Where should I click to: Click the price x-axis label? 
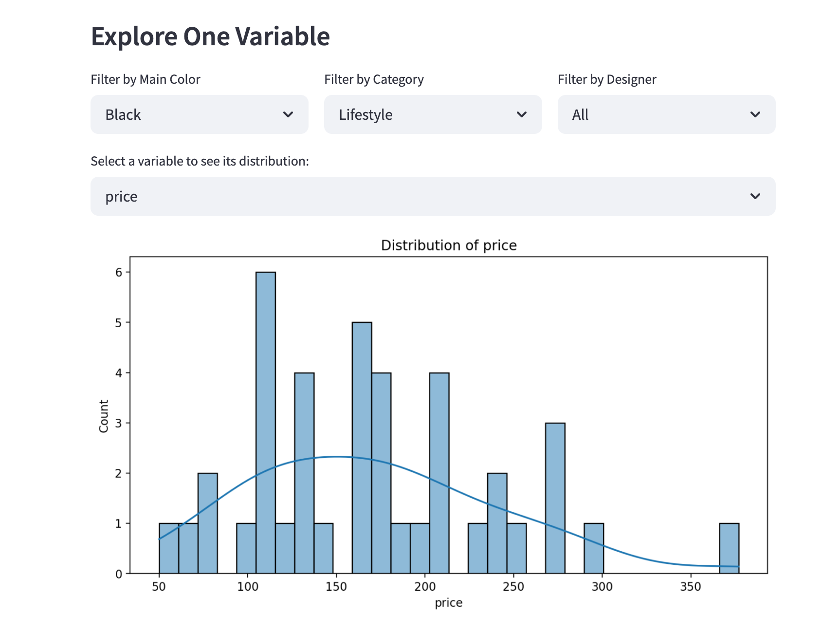[449, 602]
